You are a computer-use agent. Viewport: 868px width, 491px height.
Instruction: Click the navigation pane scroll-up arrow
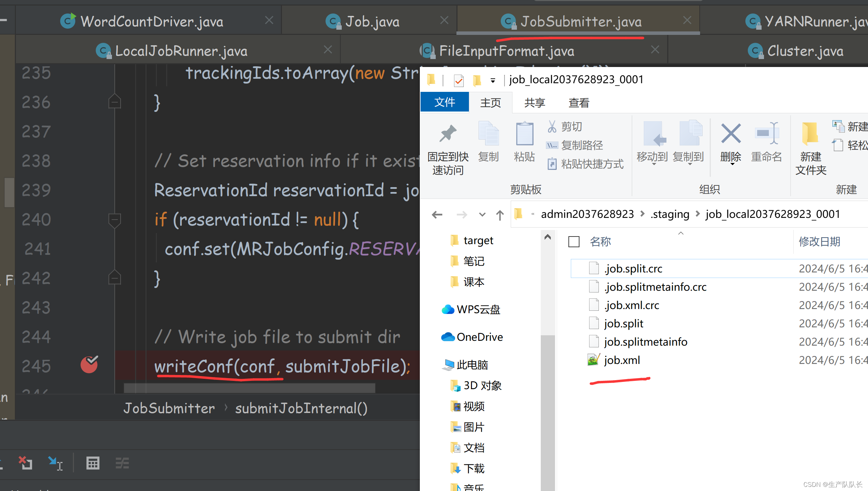(x=548, y=237)
